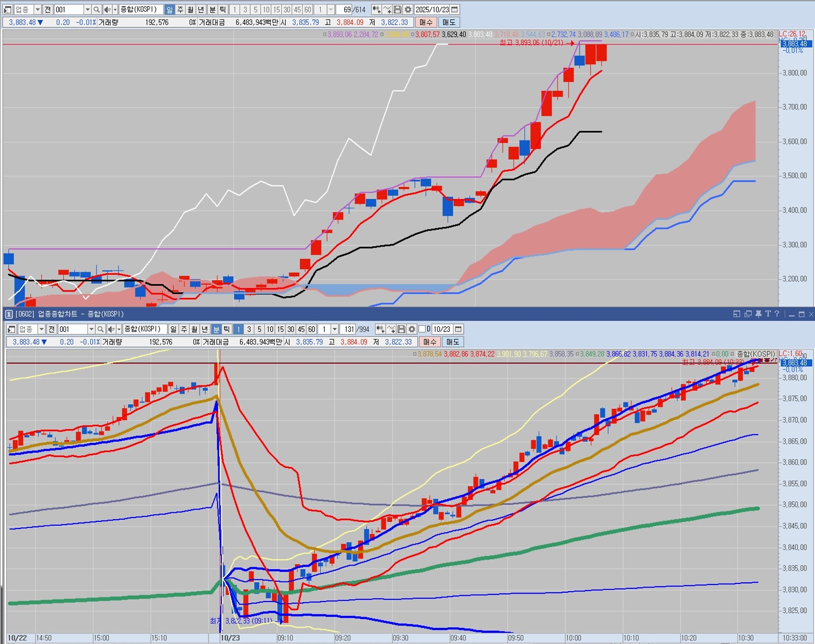
Task: Select the tick (틱) period in the bottom chart
Action: tap(227, 329)
